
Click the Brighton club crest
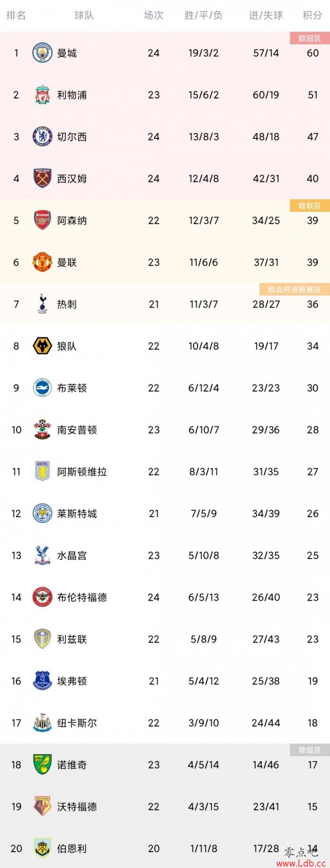(43, 388)
